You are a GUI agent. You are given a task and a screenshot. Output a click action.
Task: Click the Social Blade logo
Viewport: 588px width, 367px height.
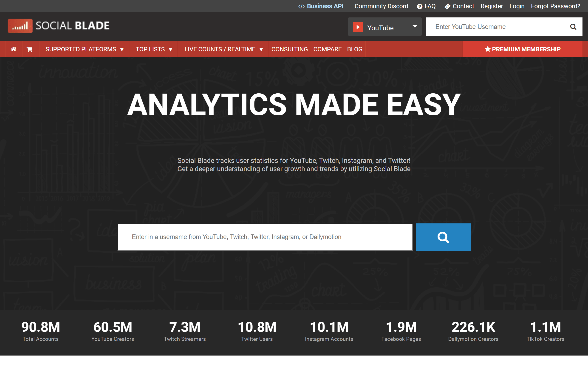(59, 26)
